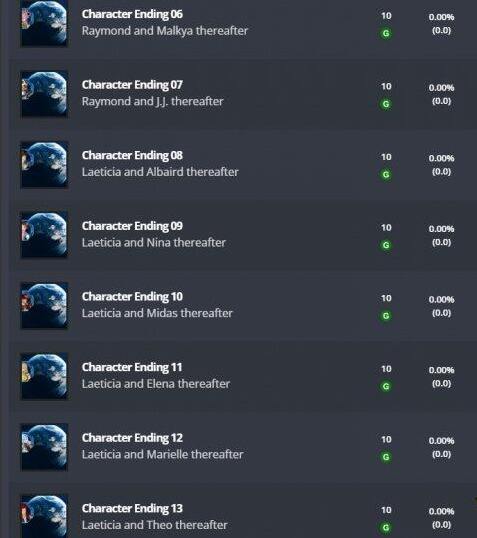Click the Character Ending 10 achievement icon
Image resolution: width=477 pixels, height=538 pixels.
[44, 306]
